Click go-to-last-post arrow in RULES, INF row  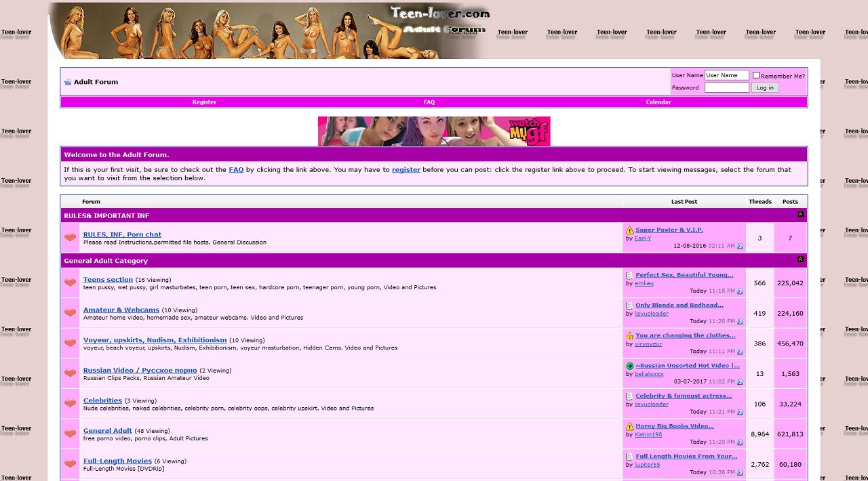pyautogui.click(x=740, y=247)
